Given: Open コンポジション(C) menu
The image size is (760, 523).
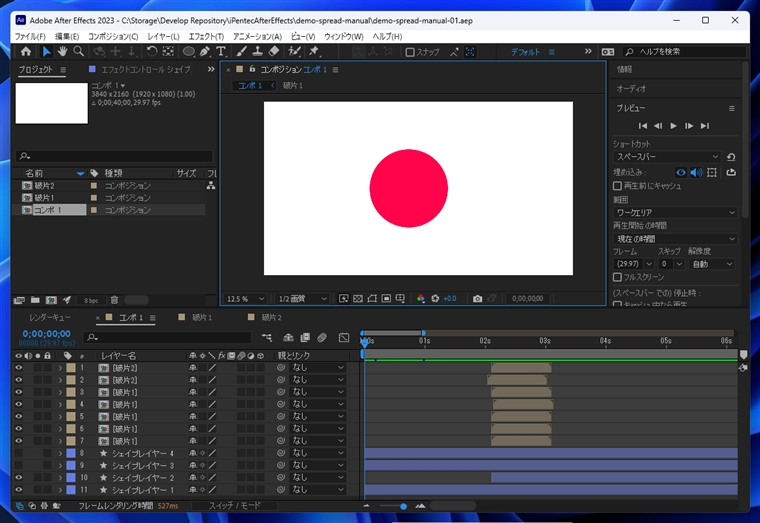Looking at the screenshot, I should tap(113, 36).
